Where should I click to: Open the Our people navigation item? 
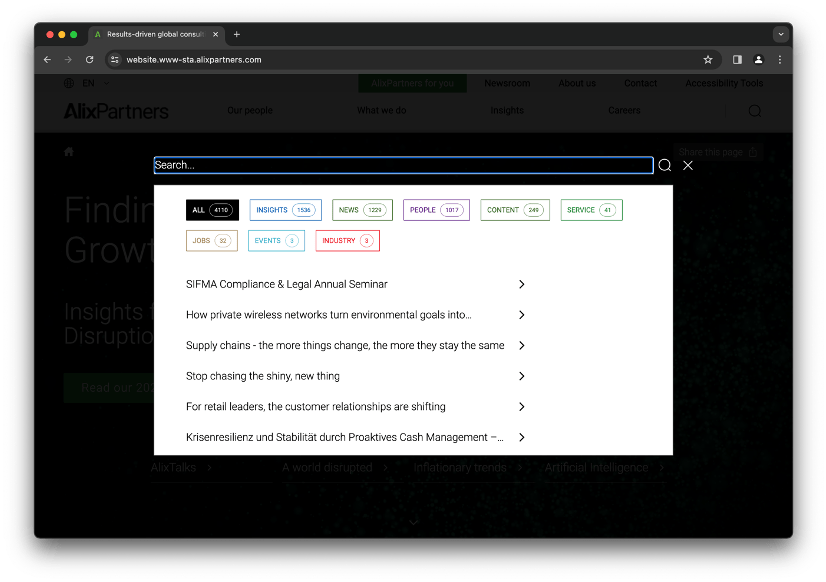pos(250,111)
